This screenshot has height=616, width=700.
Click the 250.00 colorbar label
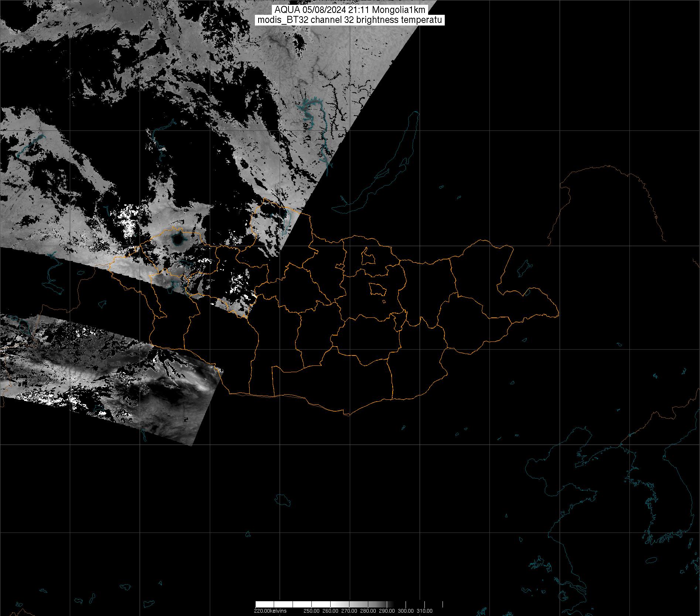click(x=312, y=611)
